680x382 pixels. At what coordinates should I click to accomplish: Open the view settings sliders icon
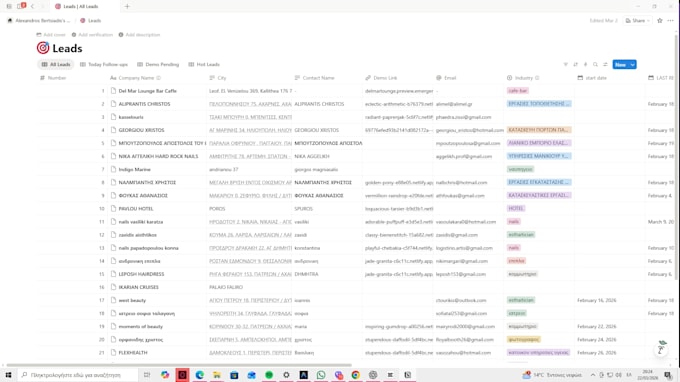coord(605,65)
